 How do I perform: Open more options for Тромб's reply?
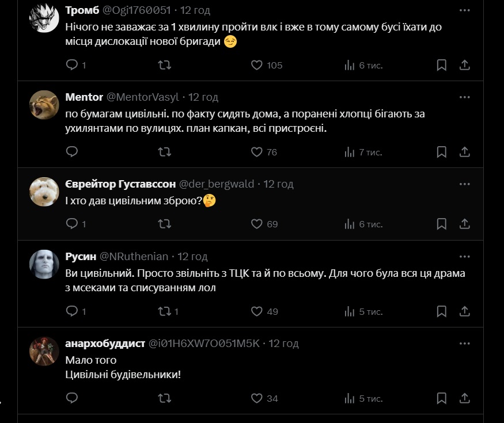point(465,10)
